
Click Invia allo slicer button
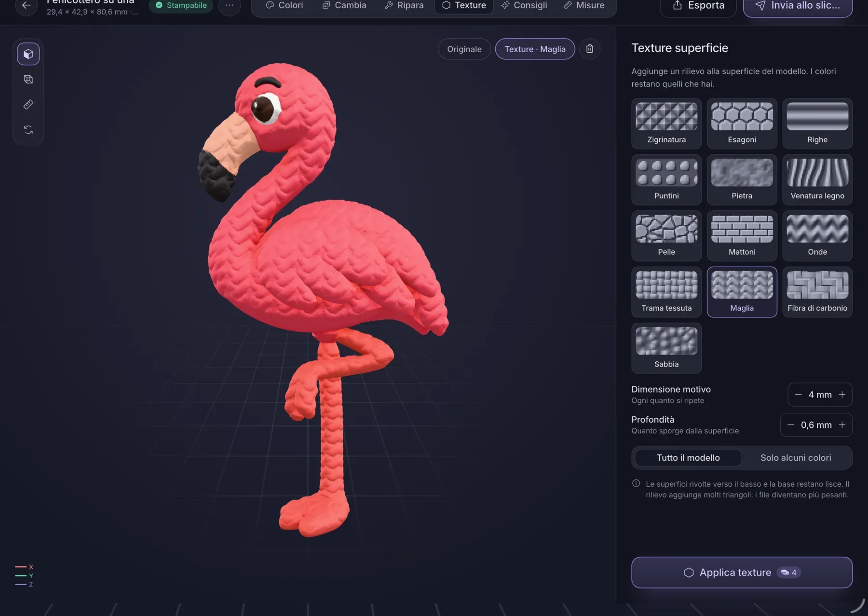click(x=798, y=6)
